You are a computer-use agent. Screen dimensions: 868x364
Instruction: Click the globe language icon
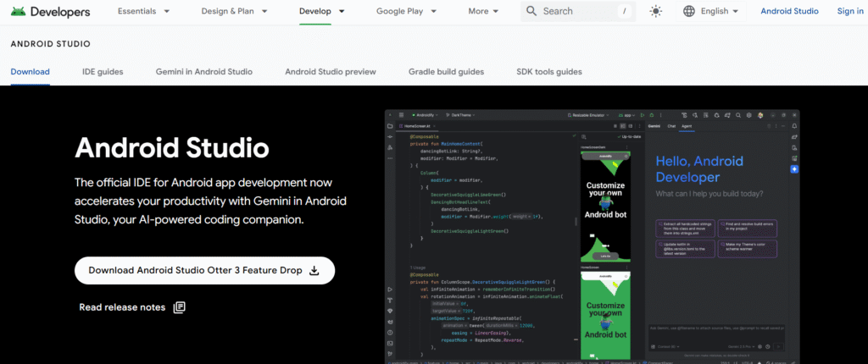point(688,11)
